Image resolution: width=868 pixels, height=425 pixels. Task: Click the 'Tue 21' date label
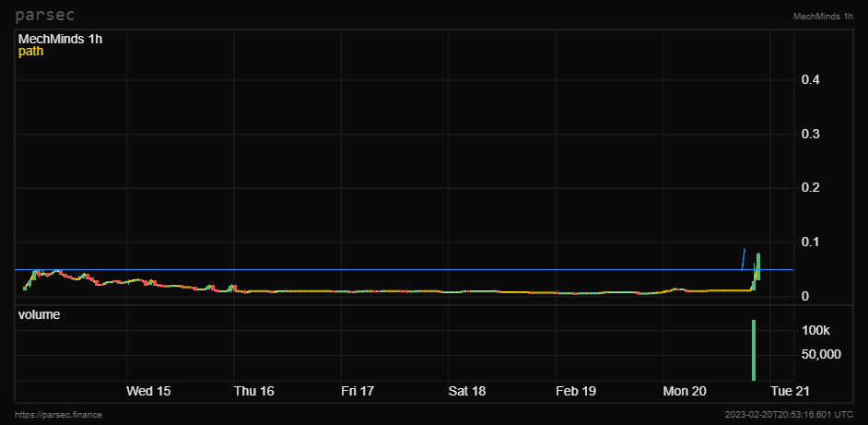(790, 391)
